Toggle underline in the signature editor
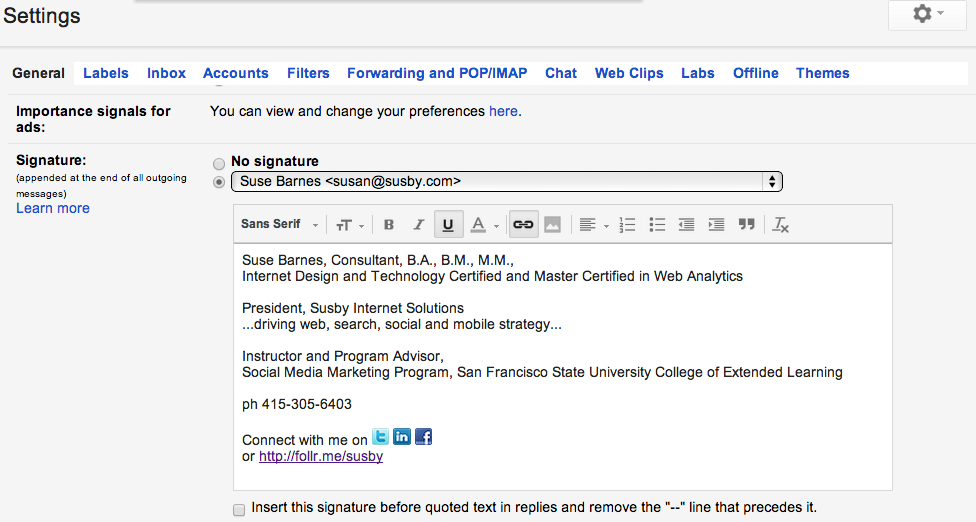This screenshot has width=976, height=522. point(449,225)
